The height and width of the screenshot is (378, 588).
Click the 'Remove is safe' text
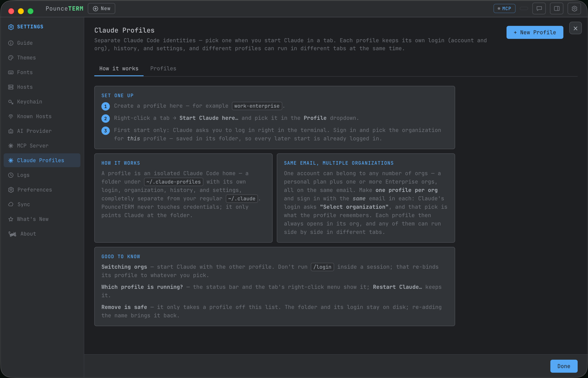(124, 307)
